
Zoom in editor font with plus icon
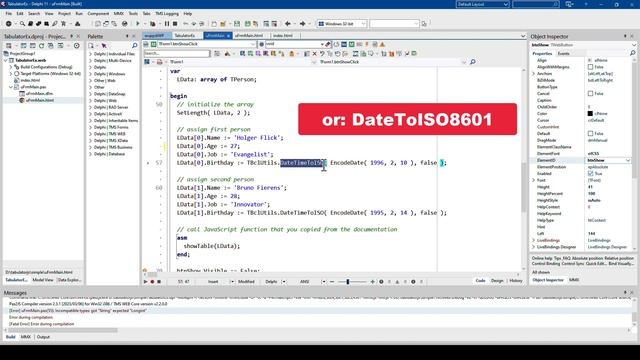pos(372,282)
